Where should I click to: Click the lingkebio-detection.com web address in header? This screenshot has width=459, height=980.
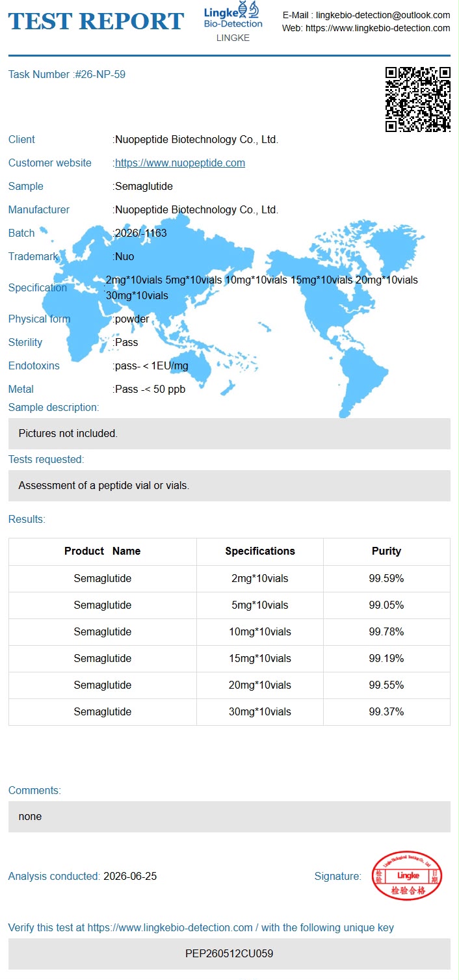378,29
